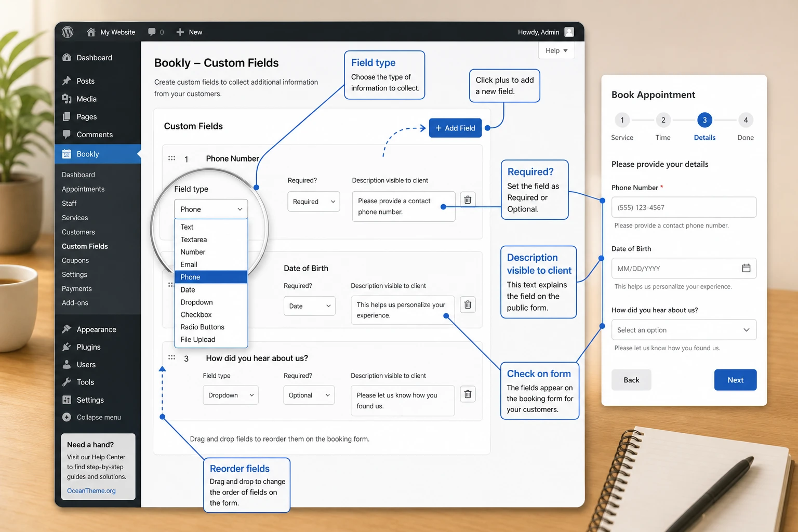Click the Back button in booking form
Screen dimensions: 798x532
631,380
